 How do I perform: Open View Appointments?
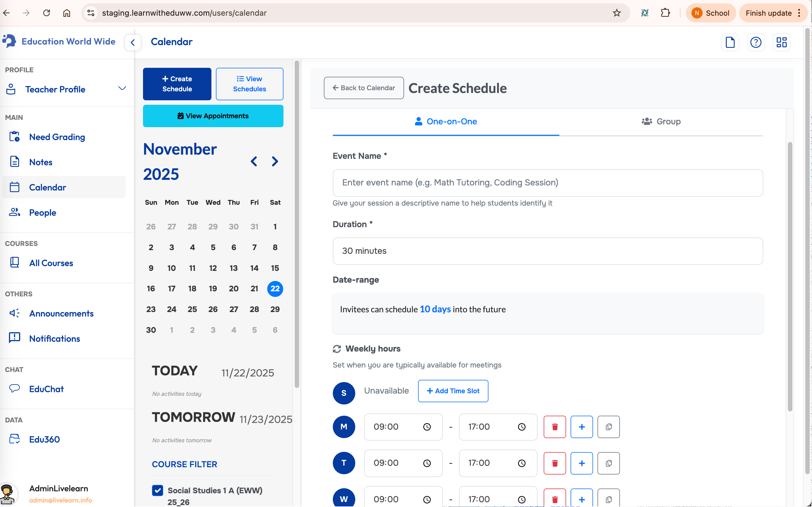pyautogui.click(x=213, y=116)
